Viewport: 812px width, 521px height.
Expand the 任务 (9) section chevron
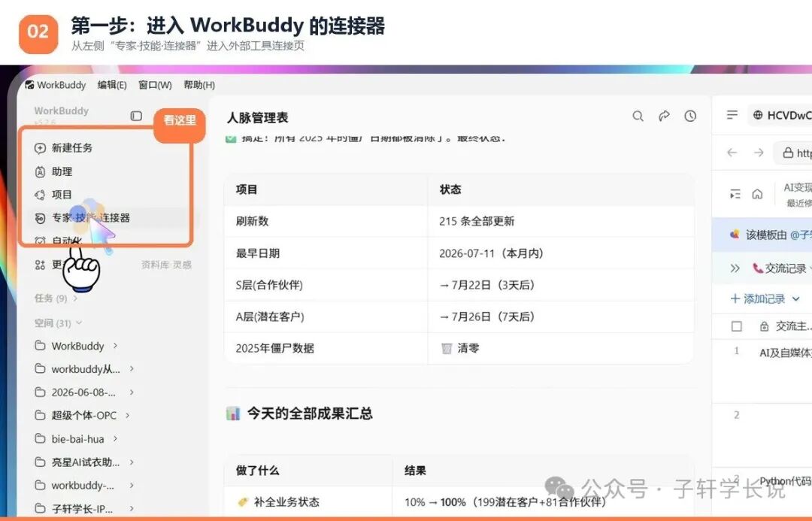[x=75, y=298]
